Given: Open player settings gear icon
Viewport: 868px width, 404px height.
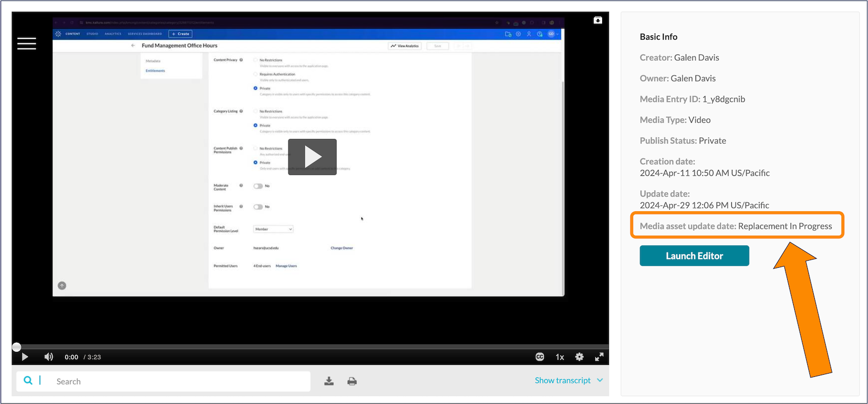Looking at the screenshot, I should (579, 357).
